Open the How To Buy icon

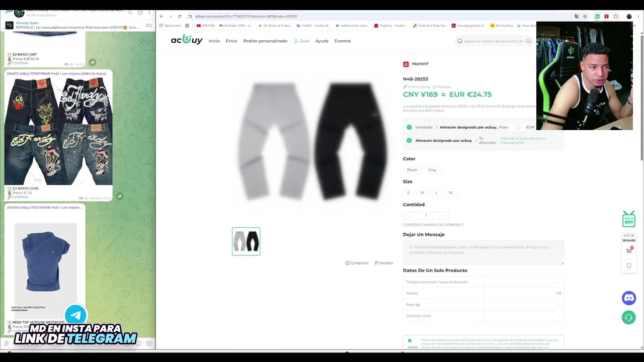click(x=629, y=219)
